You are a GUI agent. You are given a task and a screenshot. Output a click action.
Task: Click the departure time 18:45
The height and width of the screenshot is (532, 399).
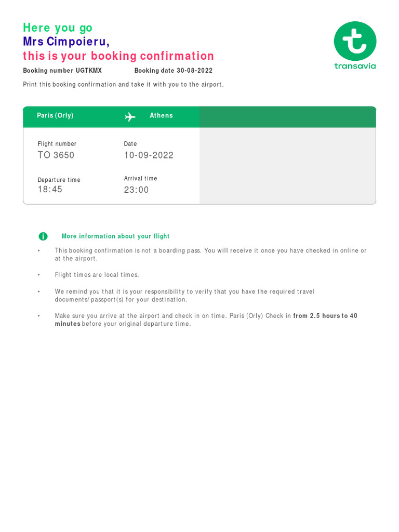(x=50, y=190)
